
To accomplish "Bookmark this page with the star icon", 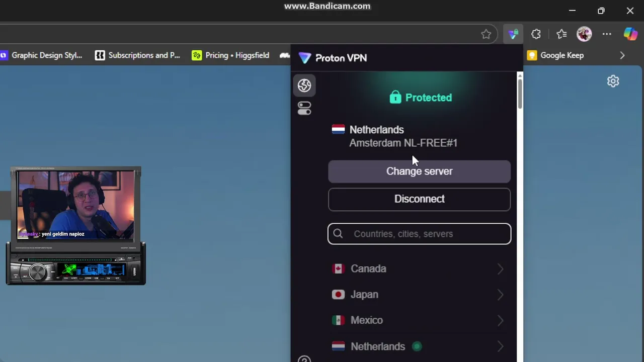I will 486,34.
